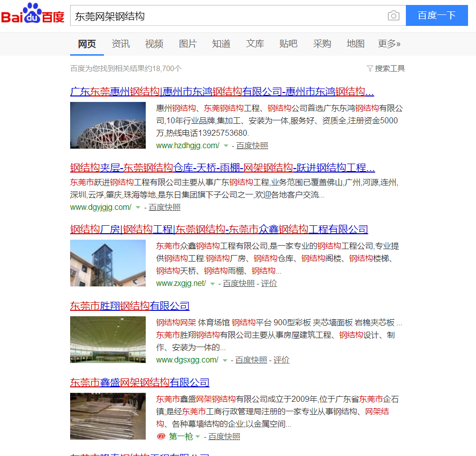Open 百度快照 for dgyjgjg.com result

(165, 207)
